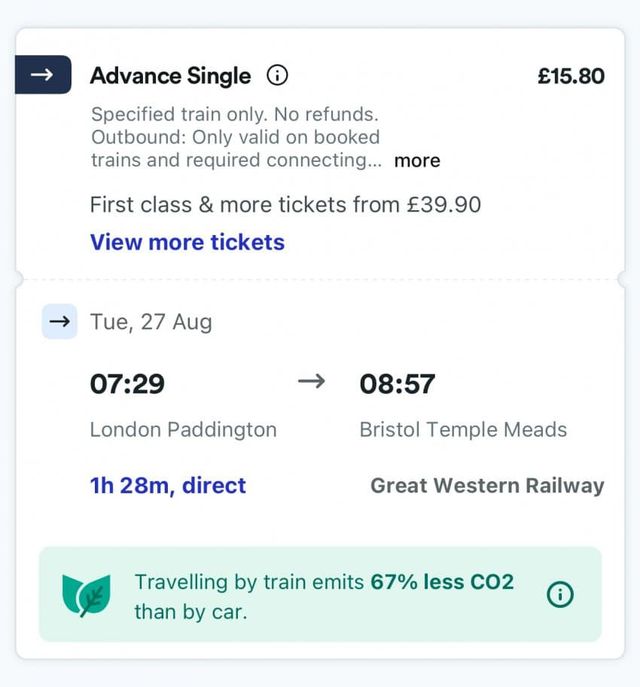Viewport: 640px width, 687px height.
Task: Select the London Paddington origin station
Action: coord(183,430)
